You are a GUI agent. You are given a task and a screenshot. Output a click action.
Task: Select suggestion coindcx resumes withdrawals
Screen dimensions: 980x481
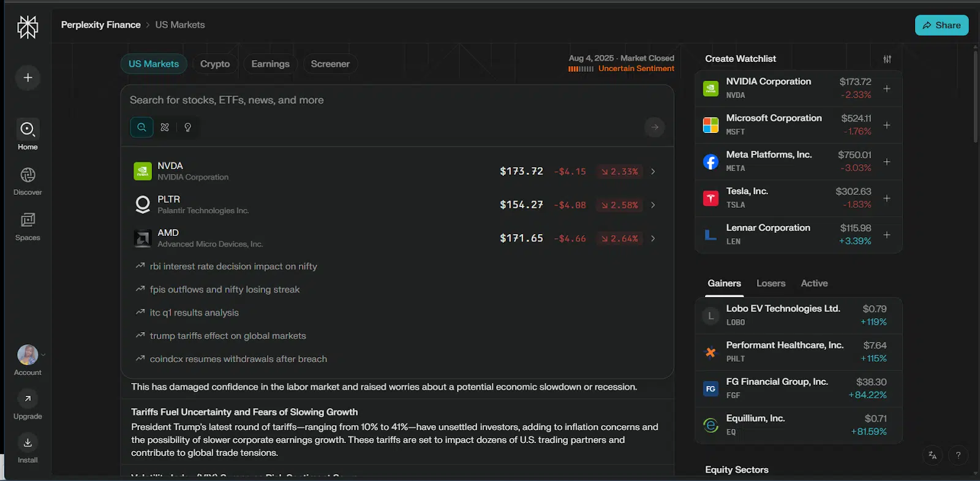[238, 359]
